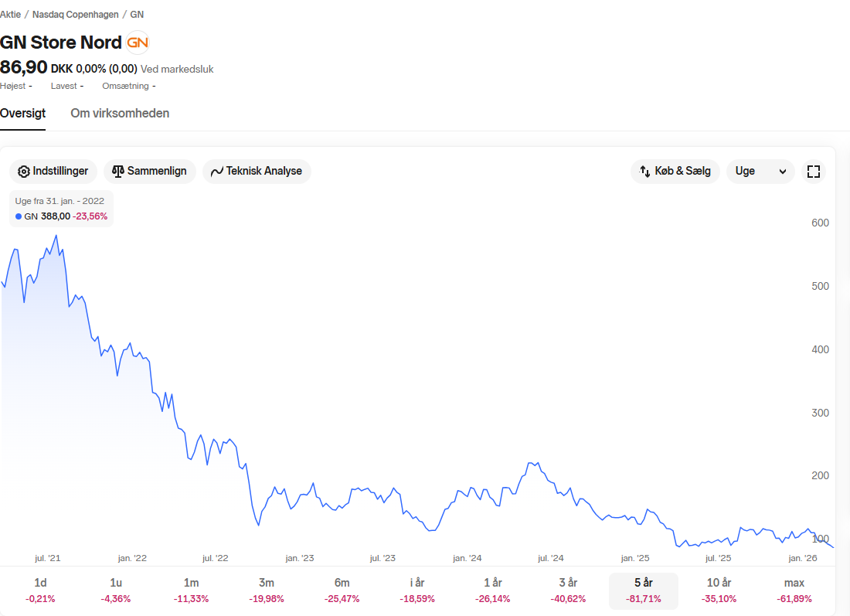Screen dimensions: 850x616
Task: Click the Omsætning label
Action: point(125,87)
